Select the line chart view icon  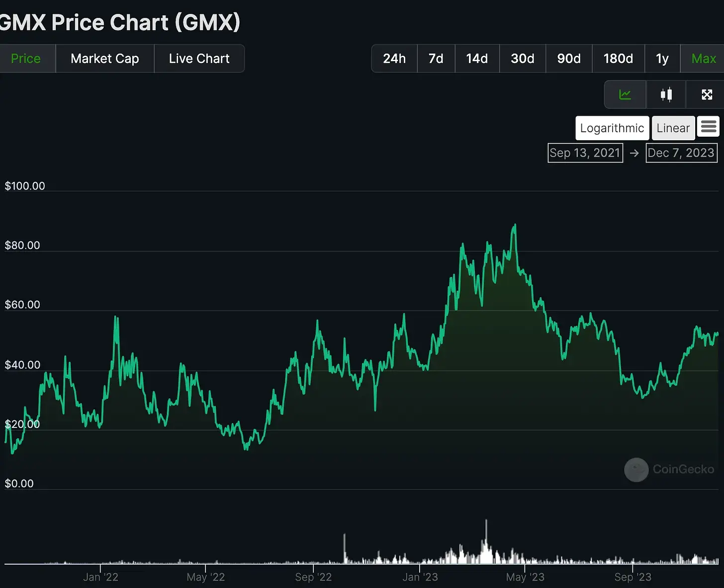pos(625,94)
